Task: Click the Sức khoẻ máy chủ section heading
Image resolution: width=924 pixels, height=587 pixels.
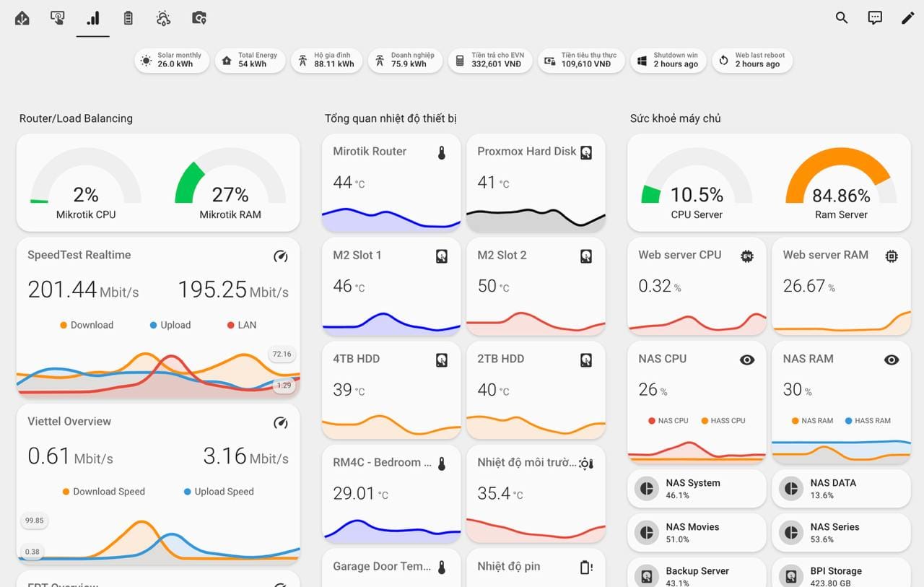Action: tap(675, 118)
